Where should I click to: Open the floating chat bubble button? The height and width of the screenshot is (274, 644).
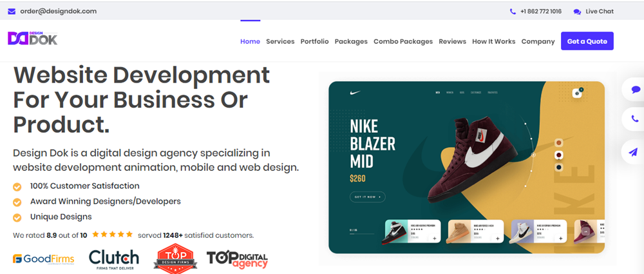point(635,89)
